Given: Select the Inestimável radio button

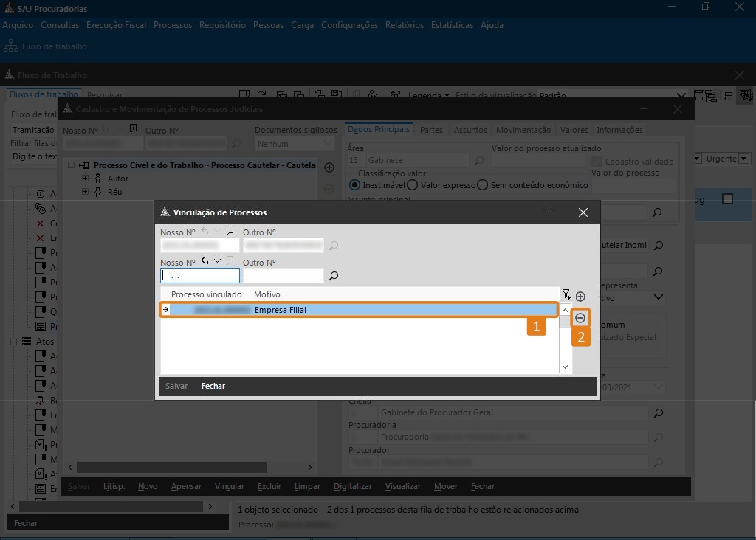Looking at the screenshot, I should tap(355, 185).
